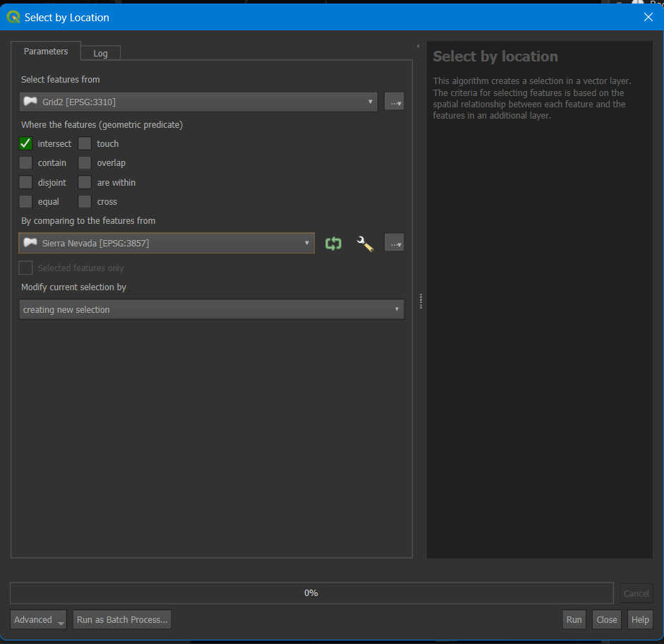Click the QGIS logo in the title bar
The image size is (664, 644).
click(x=13, y=16)
